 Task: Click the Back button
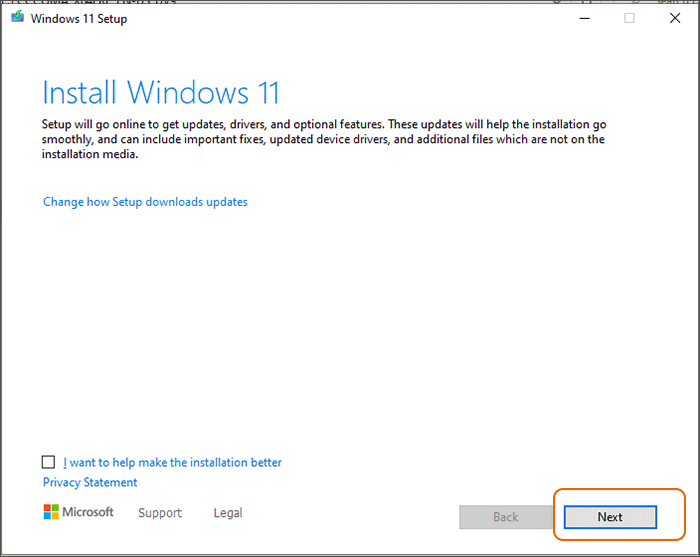click(505, 517)
